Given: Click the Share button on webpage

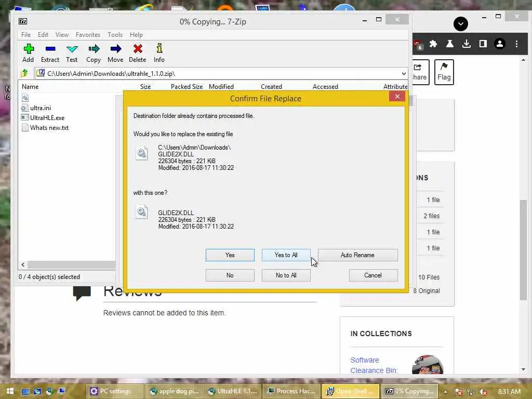Looking at the screenshot, I should tap(420, 72).
